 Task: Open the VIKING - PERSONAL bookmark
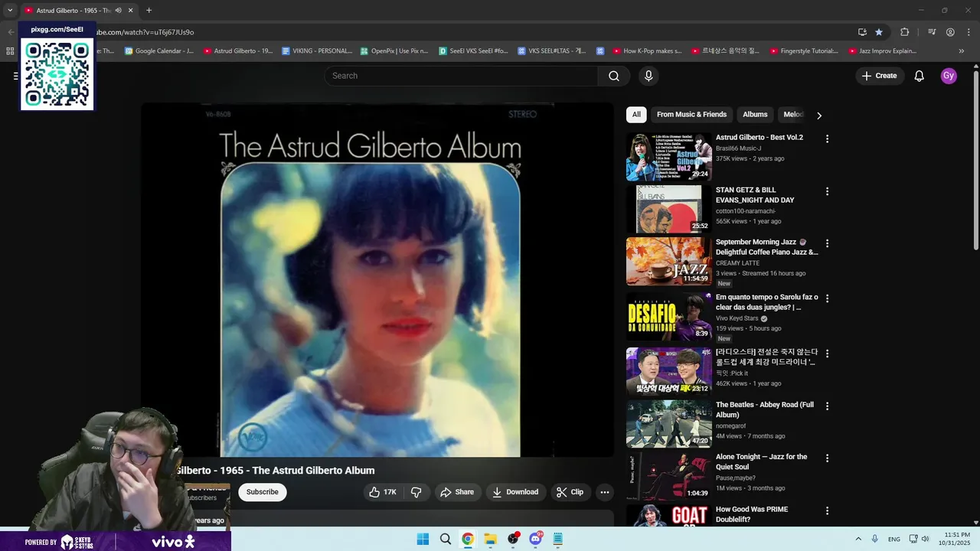[x=317, y=51]
